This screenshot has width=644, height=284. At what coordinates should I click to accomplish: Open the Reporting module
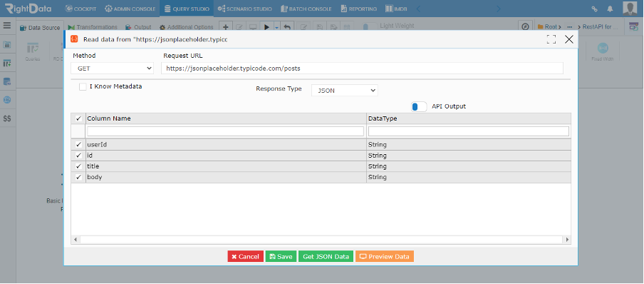pyautogui.click(x=359, y=9)
